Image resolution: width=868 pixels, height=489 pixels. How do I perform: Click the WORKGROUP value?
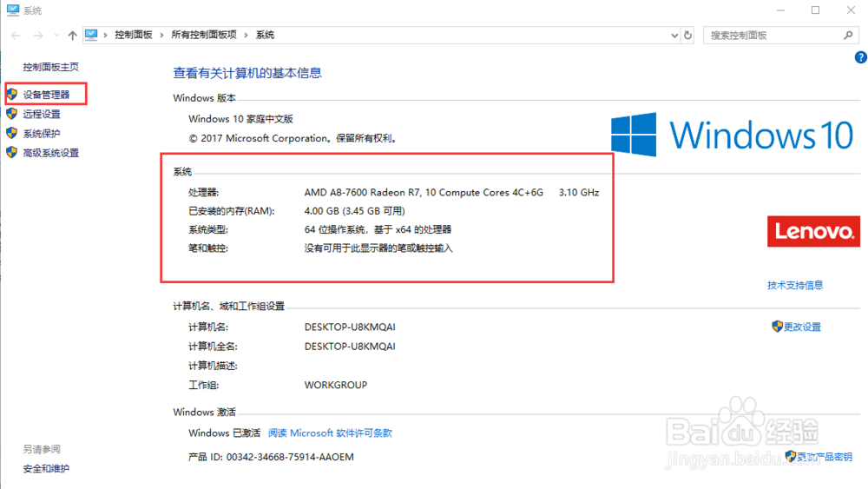pos(335,385)
